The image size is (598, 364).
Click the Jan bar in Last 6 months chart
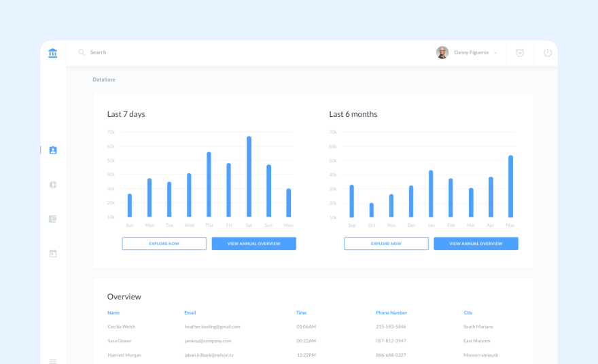(431, 194)
